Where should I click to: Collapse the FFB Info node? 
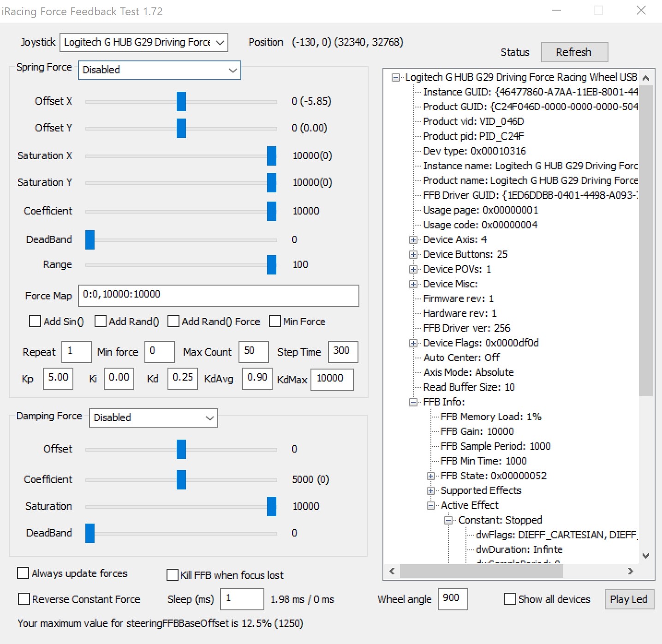pyautogui.click(x=413, y=402)
